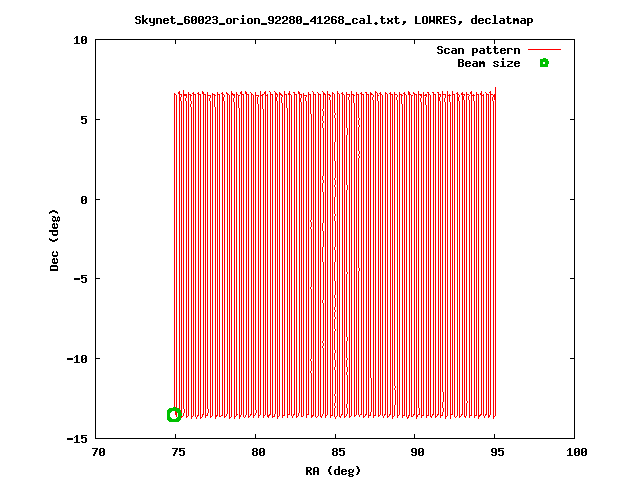Click the positive 5 Dec tick label
The width and height of the screenshot is (640, 480).
[x=84, y=120]
